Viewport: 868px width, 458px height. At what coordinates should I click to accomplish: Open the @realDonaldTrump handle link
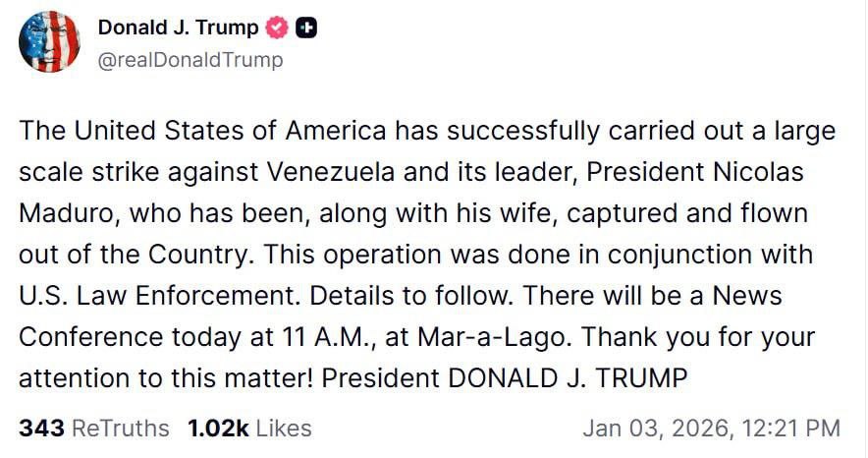[x=190, y=60]
